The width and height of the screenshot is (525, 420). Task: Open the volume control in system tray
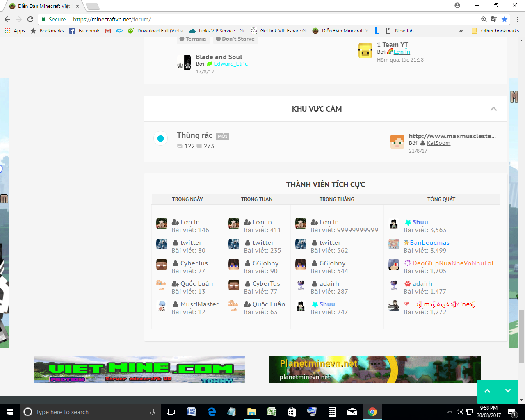coord(460,412)
